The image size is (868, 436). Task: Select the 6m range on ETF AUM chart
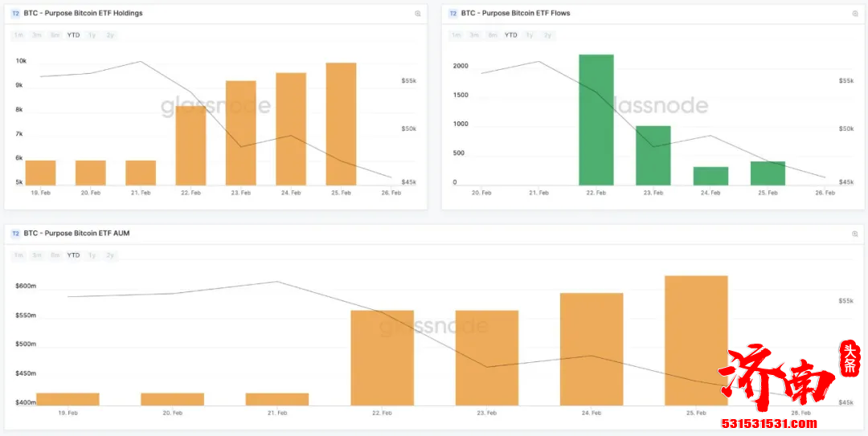55,255
